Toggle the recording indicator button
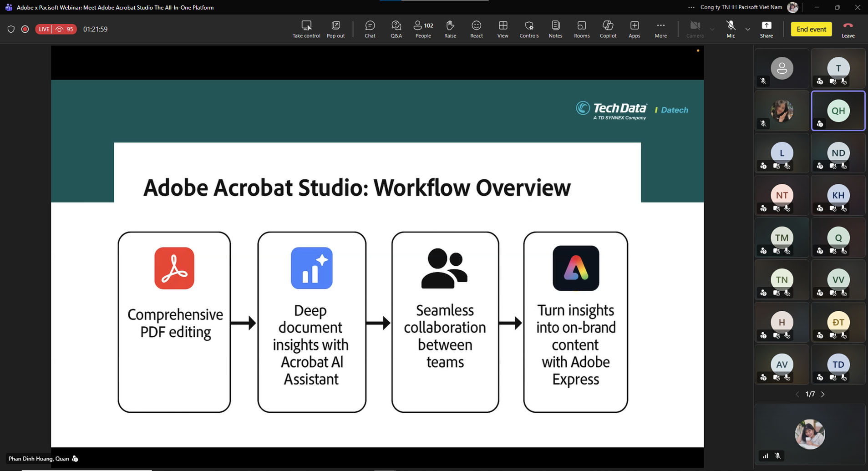Image resolution: width=868 pixels, height=471 pixels. click(25, 29)
